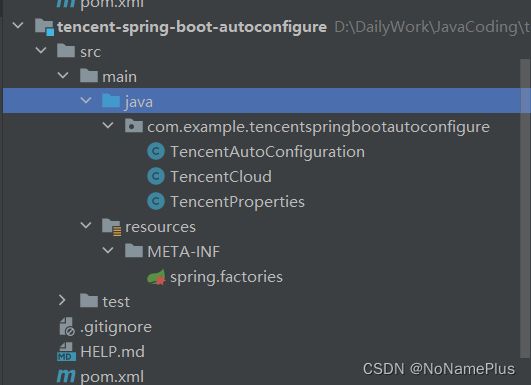The height and width of the screenshot is (385, 531).
Task: Click the .gitignore file icon
Action: (x=67, y=326)
